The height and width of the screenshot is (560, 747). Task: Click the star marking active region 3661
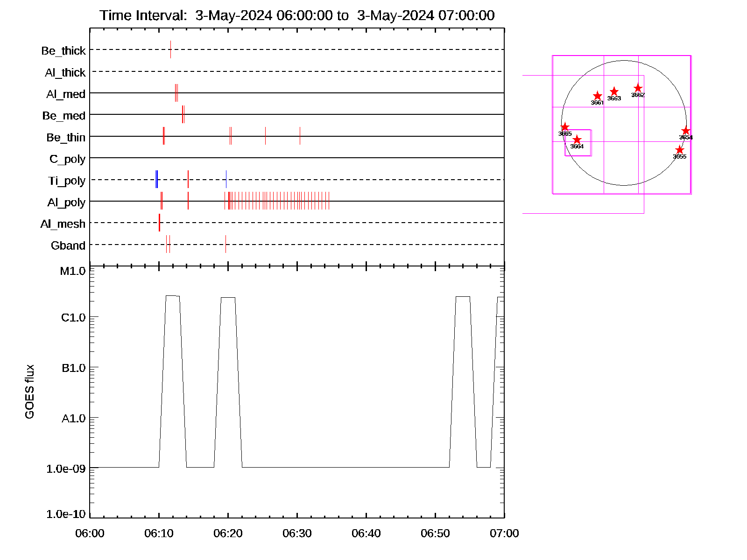(597, 96)
